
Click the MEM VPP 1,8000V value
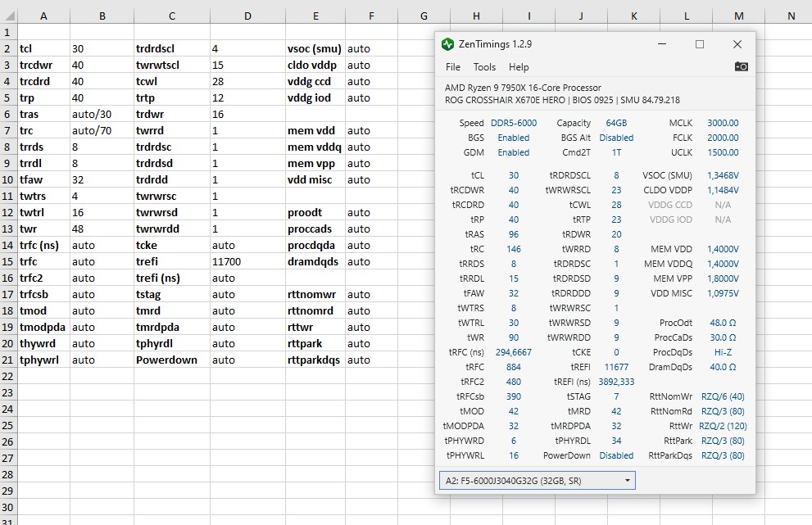pos(723,278)
